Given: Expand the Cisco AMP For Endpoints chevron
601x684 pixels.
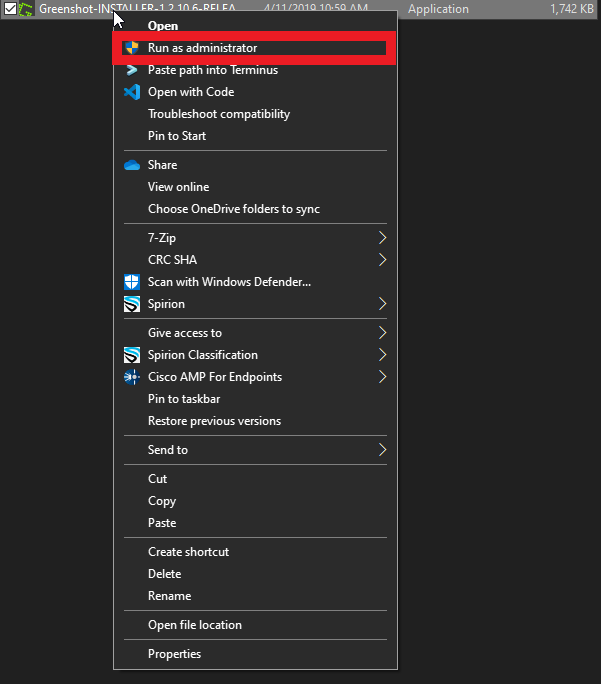Looking at the screenshot, I should pyautogui.click(x=382, y=377).
